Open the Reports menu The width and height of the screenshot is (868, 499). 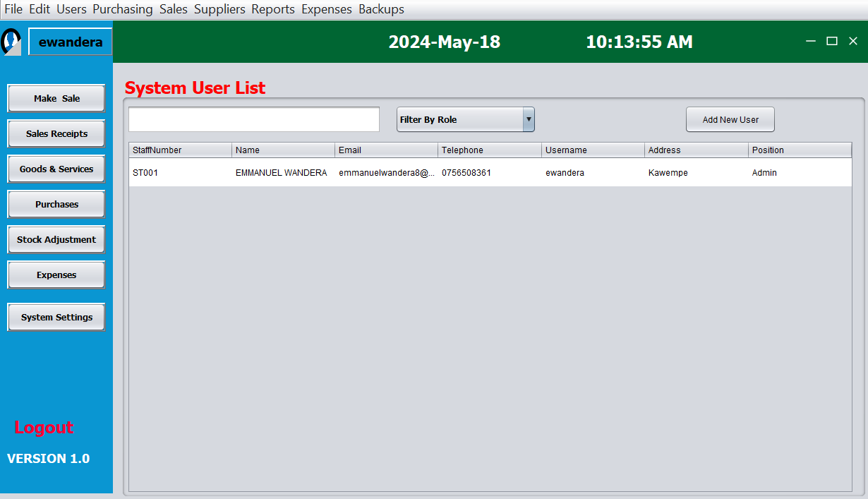tap(273, 9)
